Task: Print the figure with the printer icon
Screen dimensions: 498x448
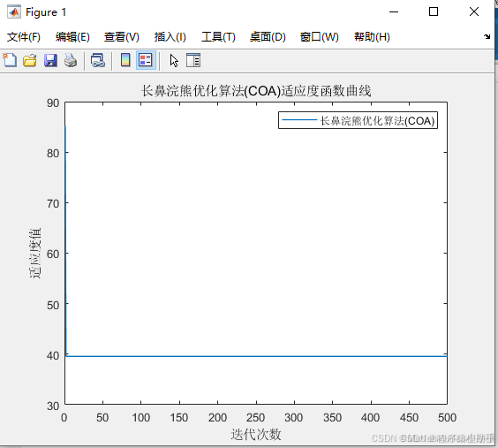Action: pyautogui.click(x=71, y=60)
